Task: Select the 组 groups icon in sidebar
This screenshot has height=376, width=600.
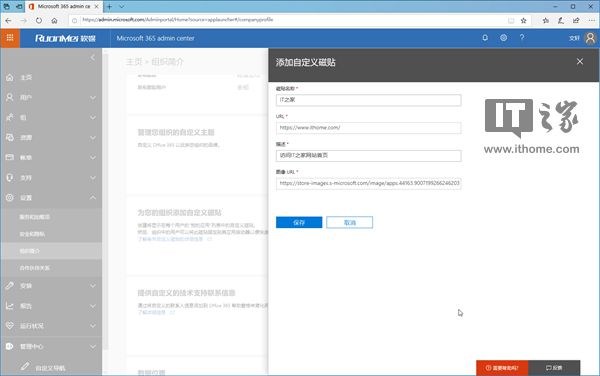Action: [x=10, y=117]
